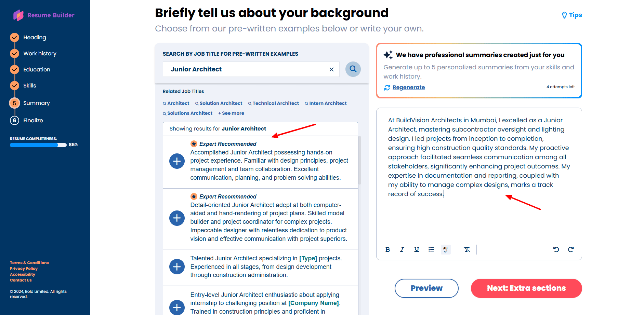Go to the Work history step
This screenshot has height=315, width=644.
click(x=40, y=53)
